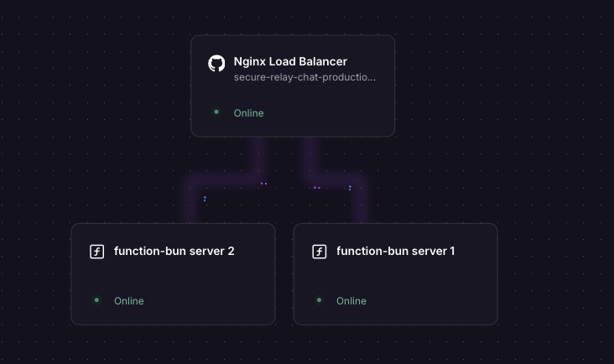Click blue traffic dot above server 2
Screen dimensions: 614x364
[205, 199]
